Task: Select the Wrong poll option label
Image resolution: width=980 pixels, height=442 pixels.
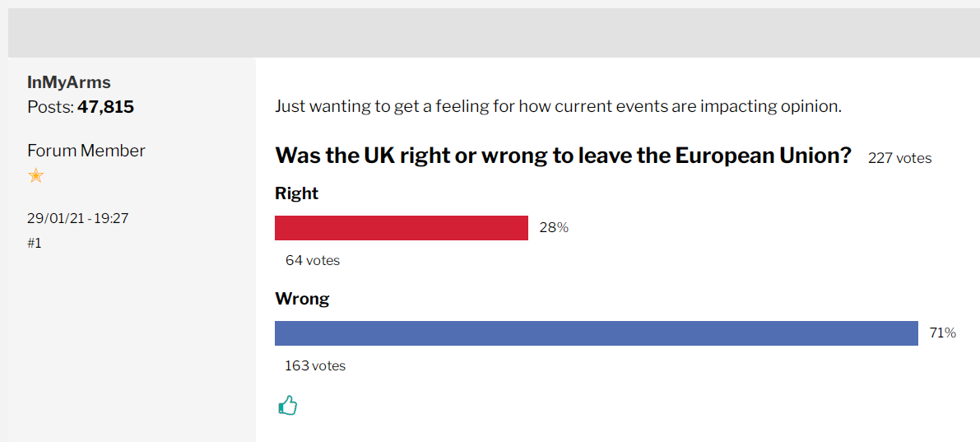Action: click(x=302, y=299)
